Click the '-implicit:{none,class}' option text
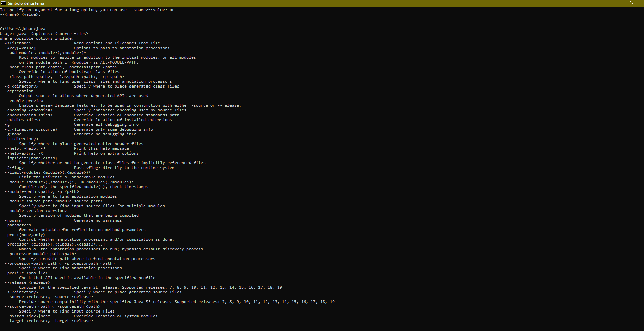 click(31, 158)
